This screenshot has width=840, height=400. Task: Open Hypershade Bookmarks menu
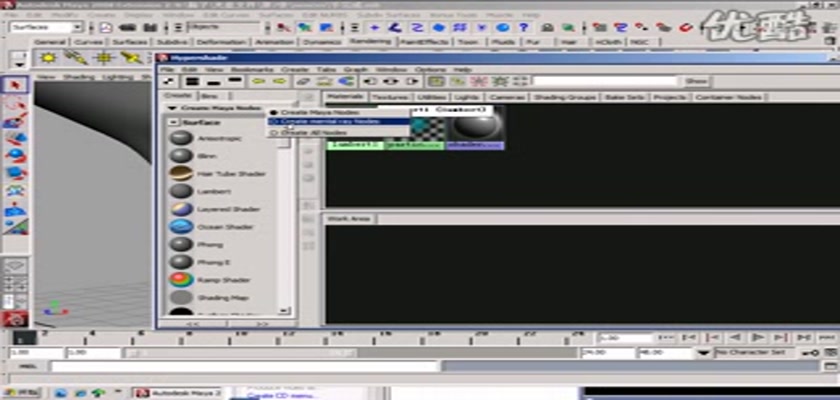pos(252,70)
